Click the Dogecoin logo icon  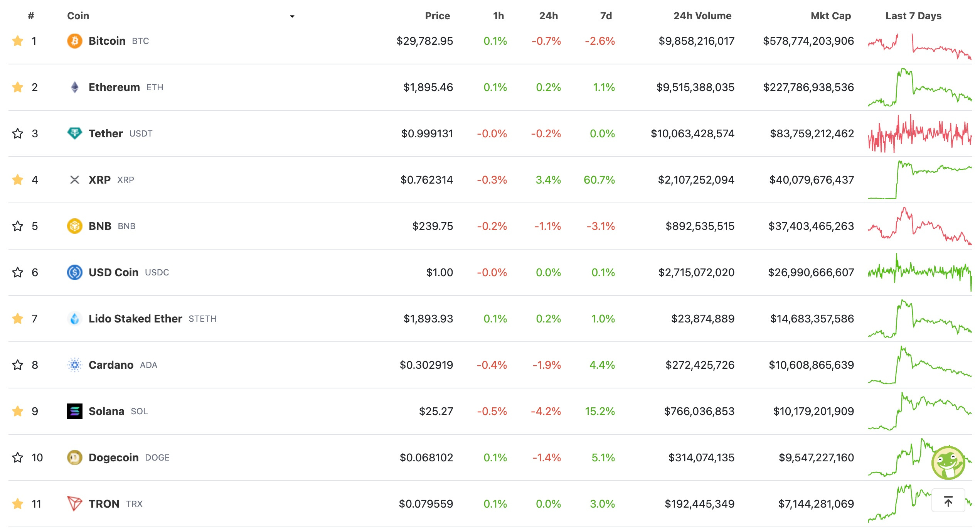(75, 457)
